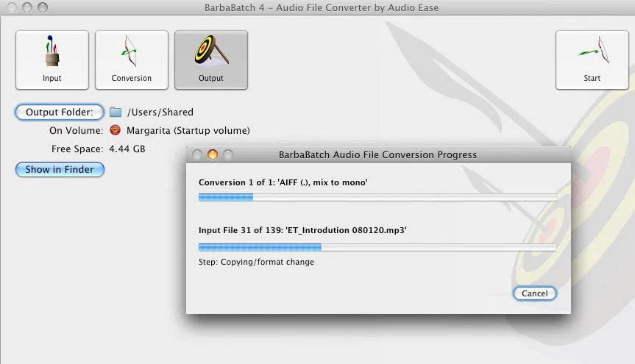The height and width of the screenshot is (364, 635).
Task: Reveal the output folder via Show in Finder
Action: coord(60,169)
